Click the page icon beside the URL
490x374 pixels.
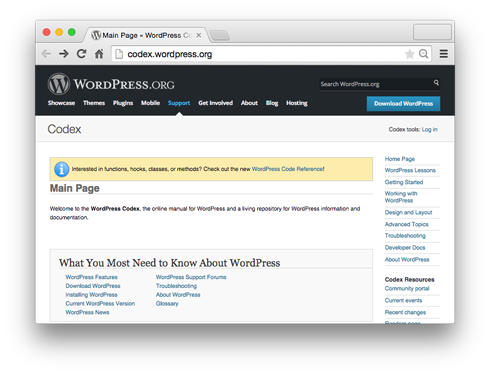click(x=119, y=54)
